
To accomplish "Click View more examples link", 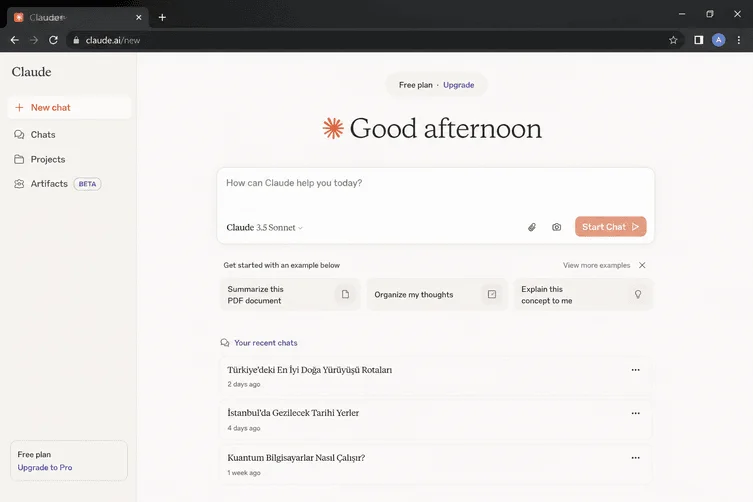I will [x=596, y=265].
